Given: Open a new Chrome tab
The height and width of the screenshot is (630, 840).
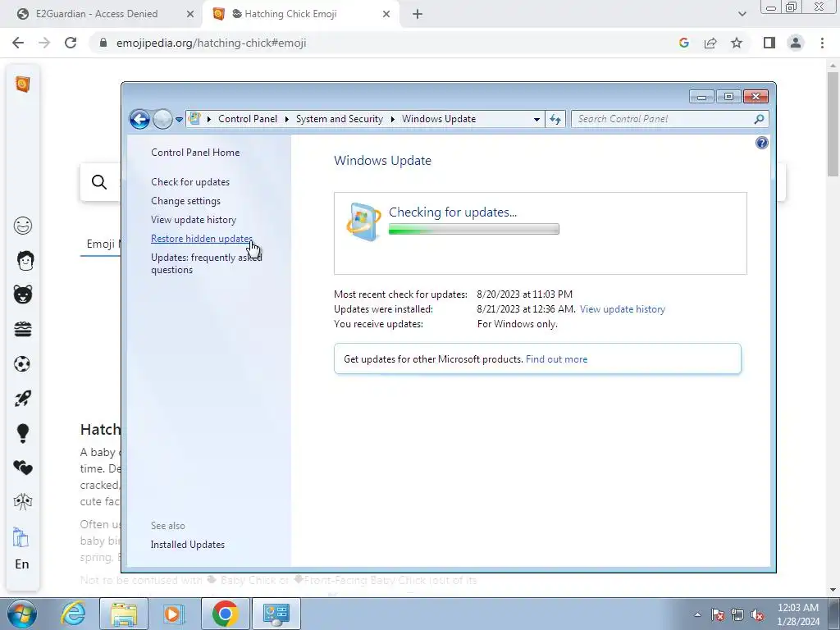Looking at the screenshot, I should tap(418, 14).
